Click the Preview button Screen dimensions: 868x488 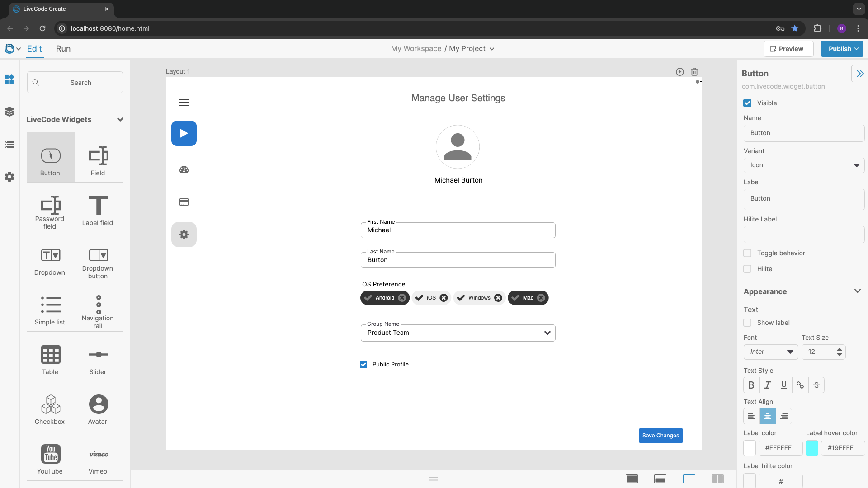point(788,49)
